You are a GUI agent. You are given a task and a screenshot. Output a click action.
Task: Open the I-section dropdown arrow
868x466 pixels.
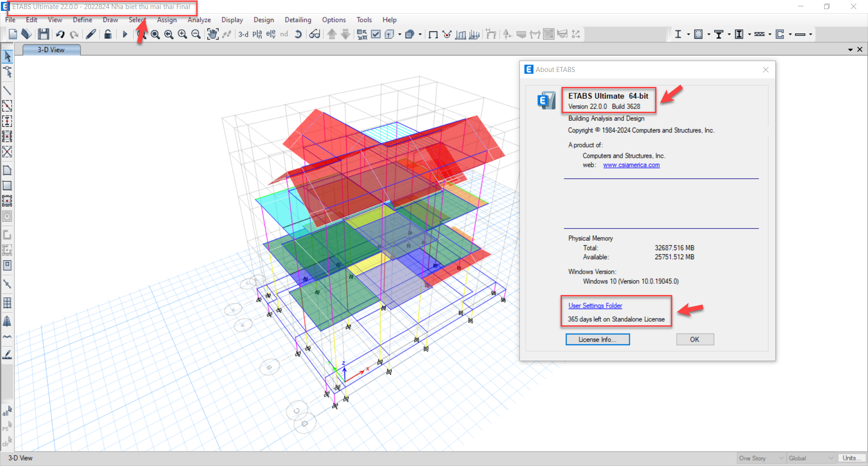click(689, 34)
